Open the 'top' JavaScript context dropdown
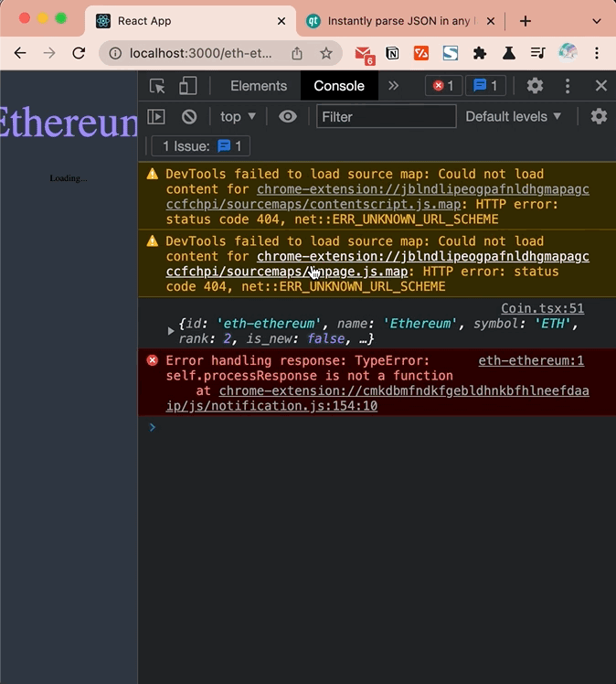616x684 pixels. pos(238,116)
